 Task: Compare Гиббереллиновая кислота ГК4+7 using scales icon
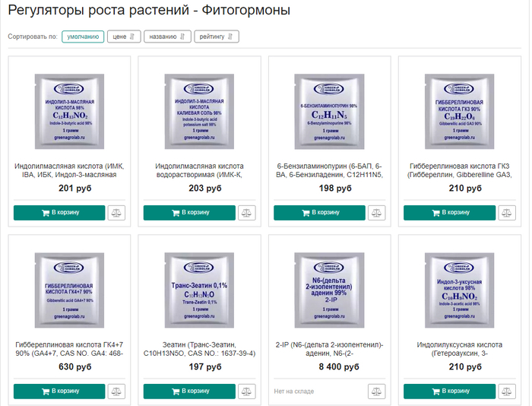click(x=116, y=392)
